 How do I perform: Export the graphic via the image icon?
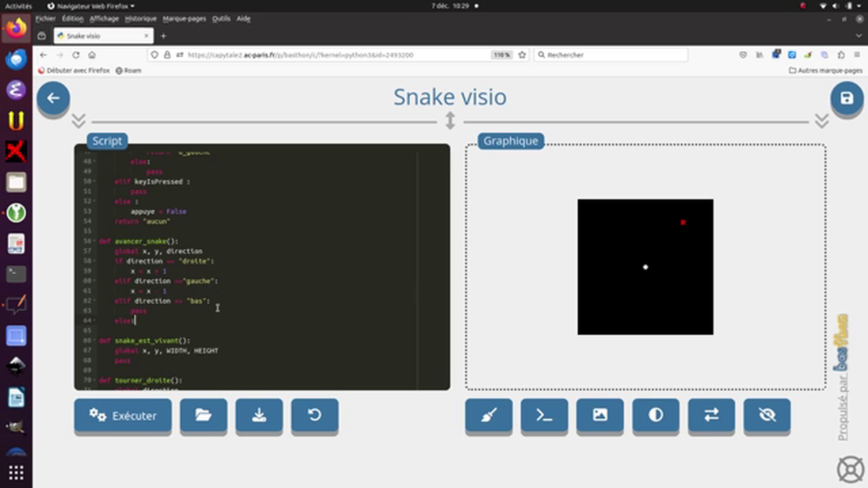pyautogui.click(x=599, y=415)
